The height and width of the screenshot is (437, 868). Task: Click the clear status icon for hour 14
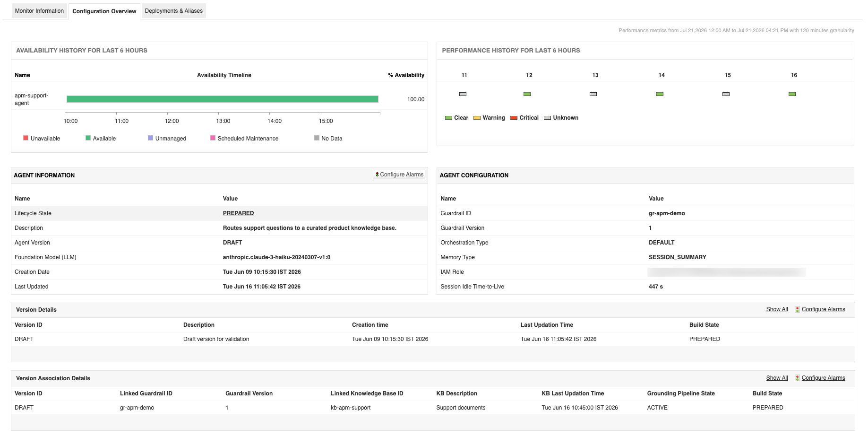(x=660, y=94)
